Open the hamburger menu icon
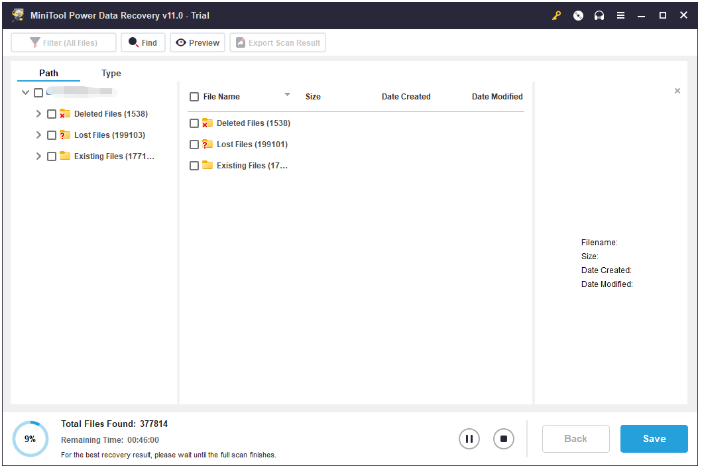This screenshot has height=469, width=702. pos(621,16)
